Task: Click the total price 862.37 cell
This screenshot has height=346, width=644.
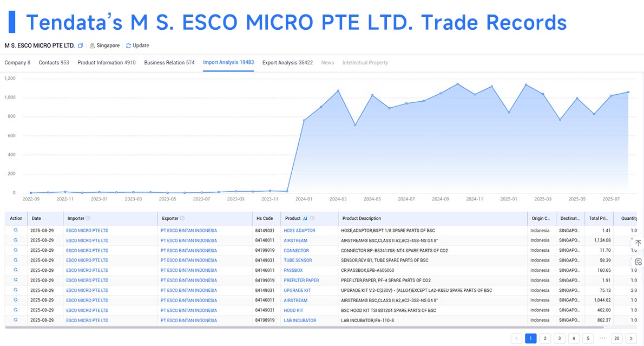Action: [x=604, y=320]
